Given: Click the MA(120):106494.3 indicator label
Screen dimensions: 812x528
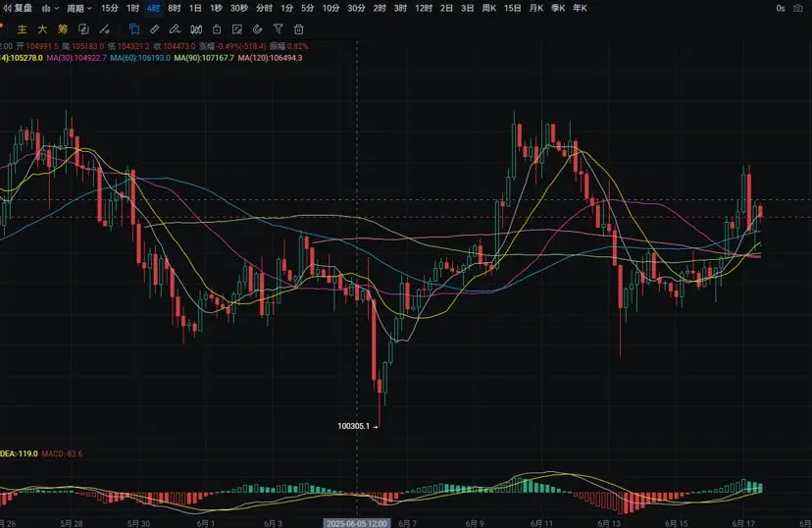Looking at the screenshot, I should click(x=270, y=58).
